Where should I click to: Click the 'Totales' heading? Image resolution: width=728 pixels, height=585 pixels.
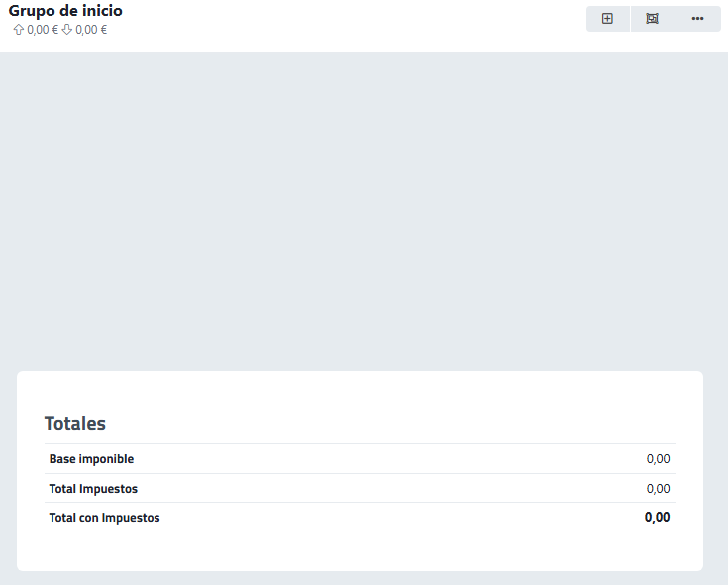(x=75, y=423)
